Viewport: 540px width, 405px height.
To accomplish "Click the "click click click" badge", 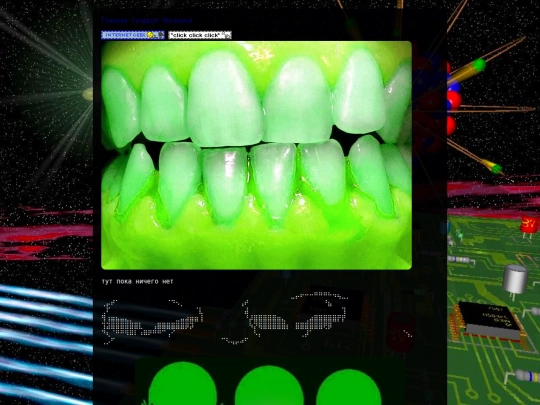I will point(200,35).
